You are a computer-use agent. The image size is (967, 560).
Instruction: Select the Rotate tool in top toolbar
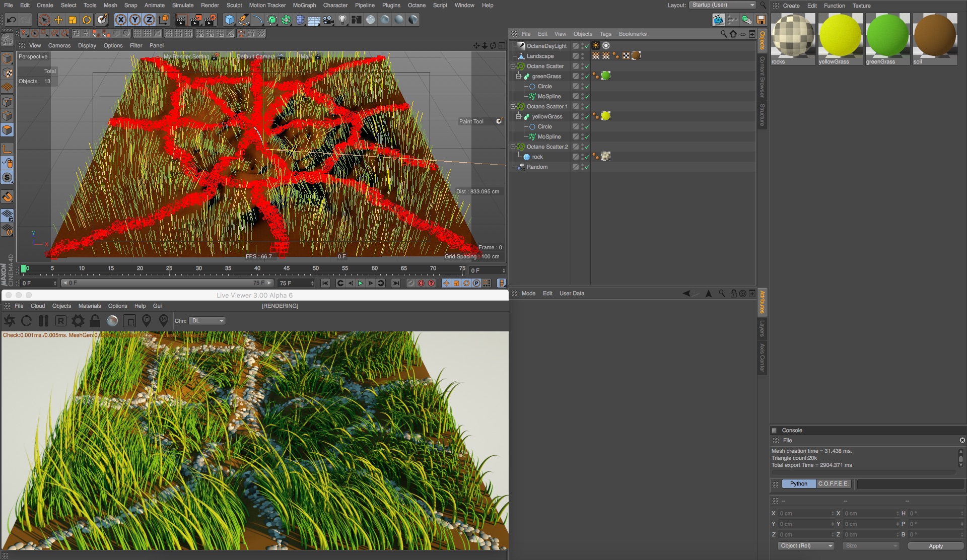(x=87, y=20)
